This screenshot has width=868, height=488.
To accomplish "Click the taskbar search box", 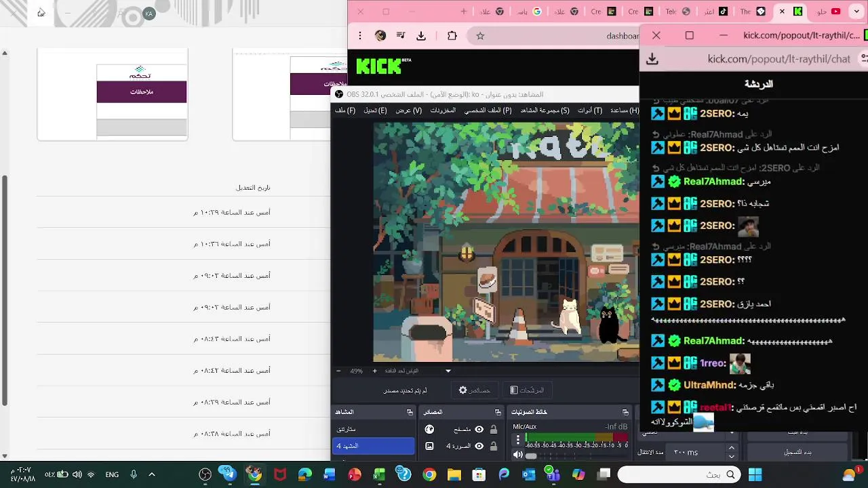I will coord(679,474).
